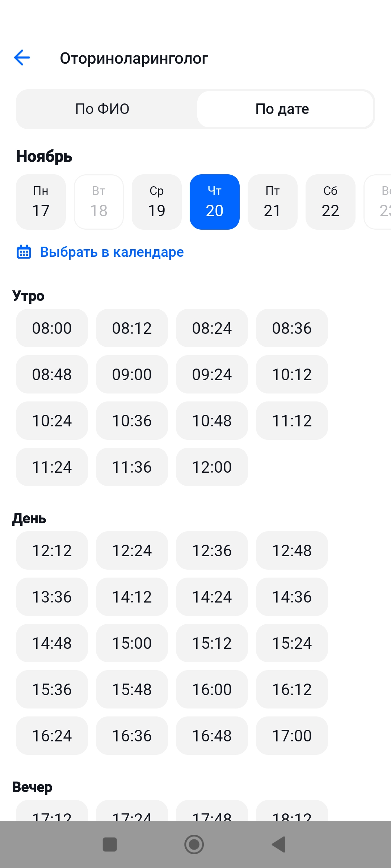The image size is (391, 868).
Task: Select Monday 17 date
Action: point(41,202)
